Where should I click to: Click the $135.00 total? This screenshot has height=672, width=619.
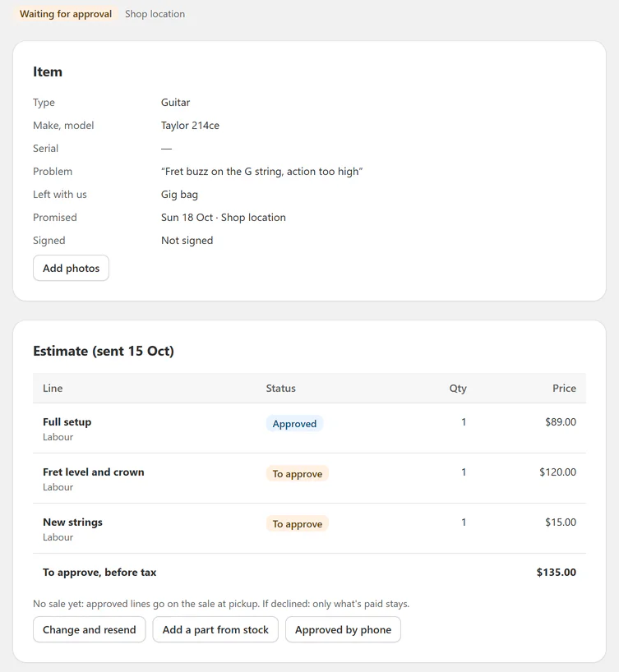click(x=556, y=572)
